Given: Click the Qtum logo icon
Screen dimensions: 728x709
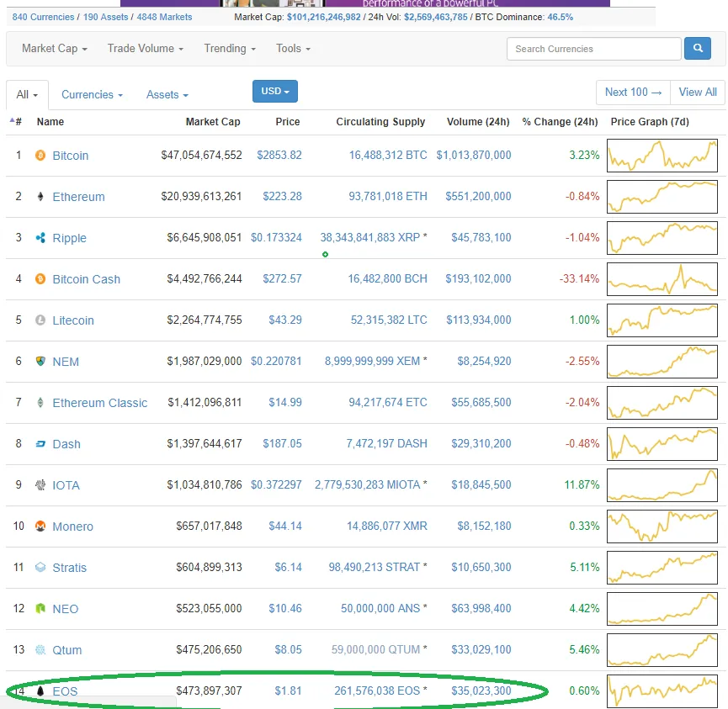Looking at the screenshot, I should (40, 649).
